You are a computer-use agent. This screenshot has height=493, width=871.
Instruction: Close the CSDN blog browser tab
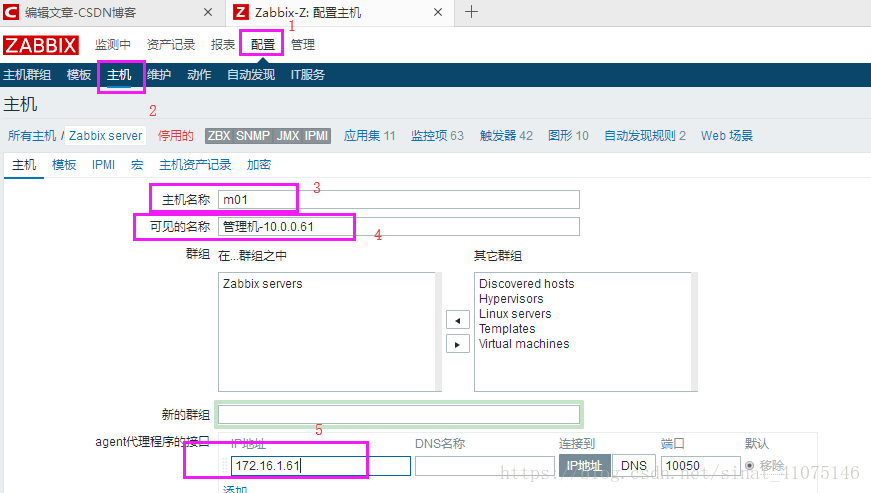pos(208,12)
